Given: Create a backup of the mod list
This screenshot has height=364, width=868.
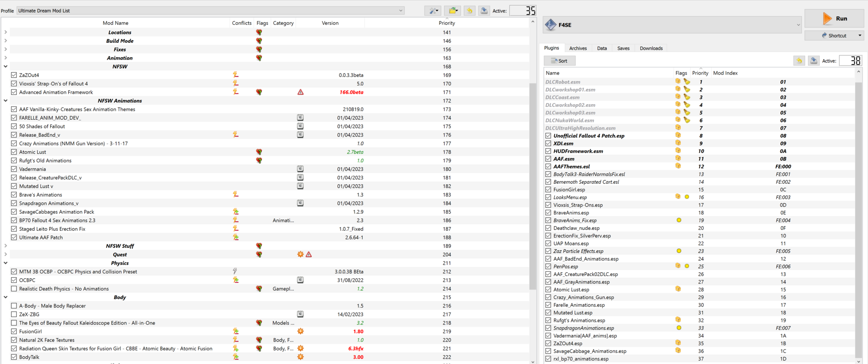Looking at the screenshot, I should click(x=484, y=11).
